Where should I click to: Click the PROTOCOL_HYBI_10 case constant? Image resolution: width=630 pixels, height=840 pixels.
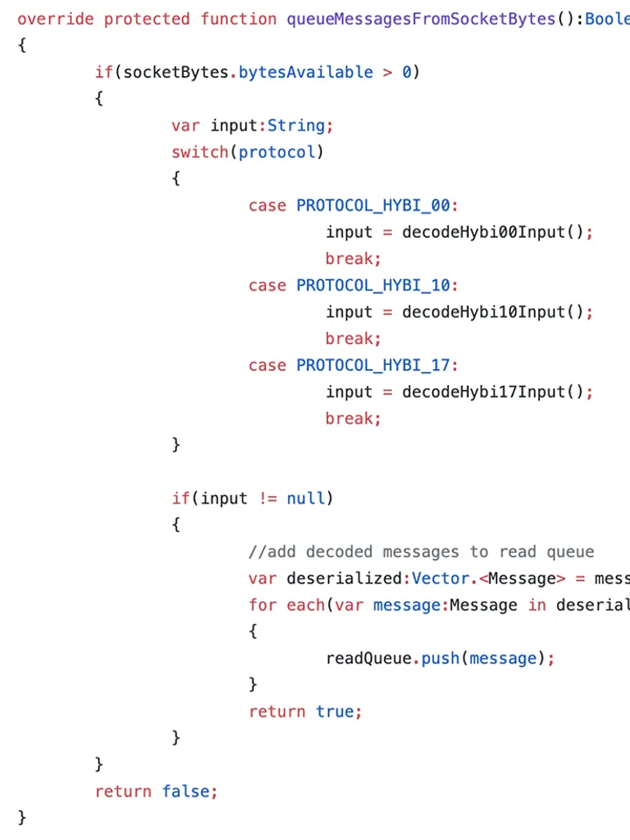tap(374, 285)
